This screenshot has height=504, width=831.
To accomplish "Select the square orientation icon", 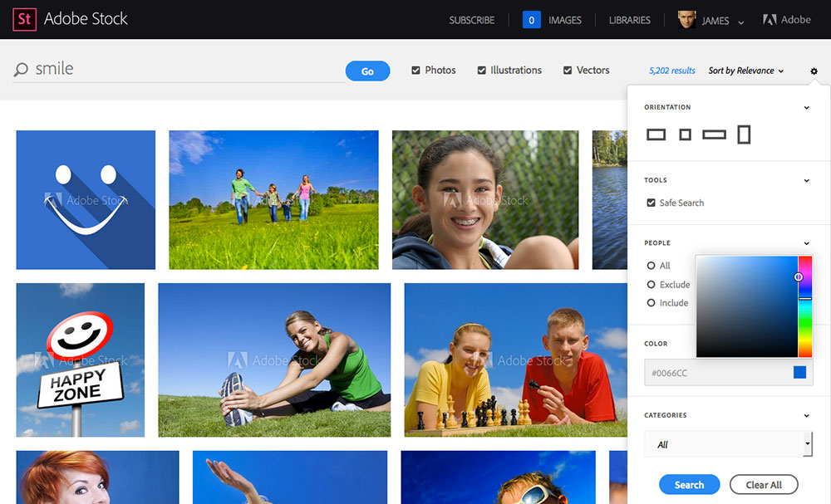I will (685, 135).
